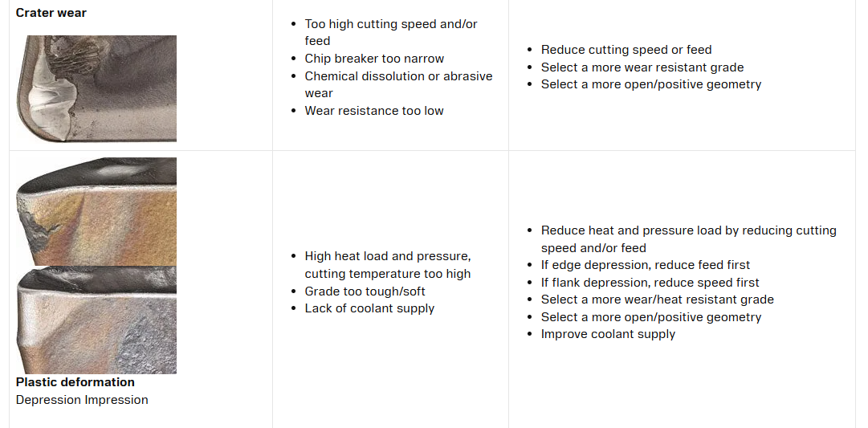Click 'Reduce cutting speed or feed' remedy
The width and height of the screenshot is (868, 428).
tap(626, 50)
